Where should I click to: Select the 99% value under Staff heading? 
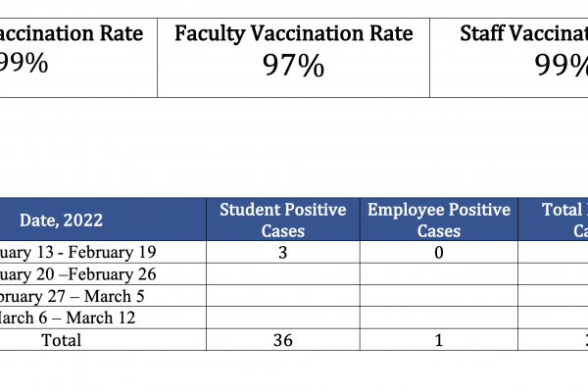[561, 66]
